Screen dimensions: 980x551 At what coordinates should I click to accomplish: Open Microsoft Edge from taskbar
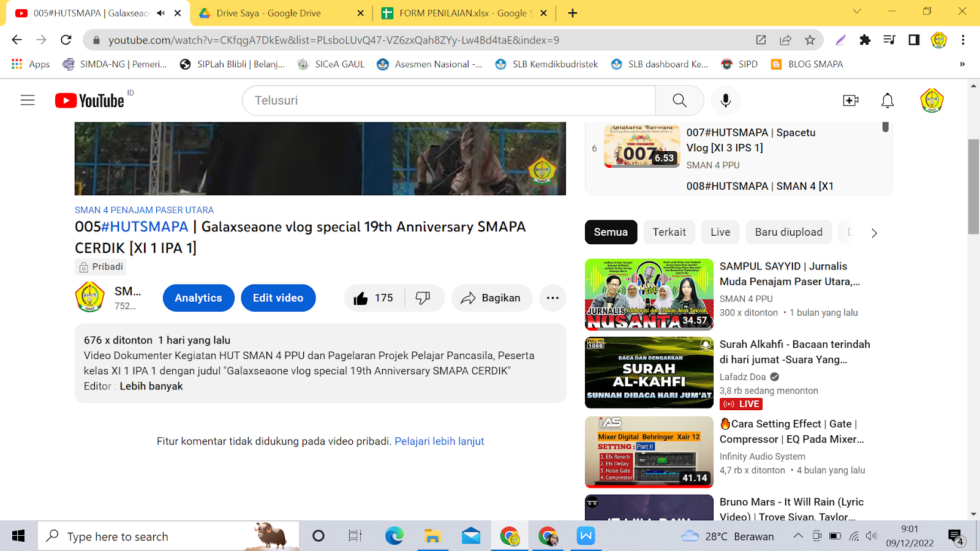coord(394,536)
